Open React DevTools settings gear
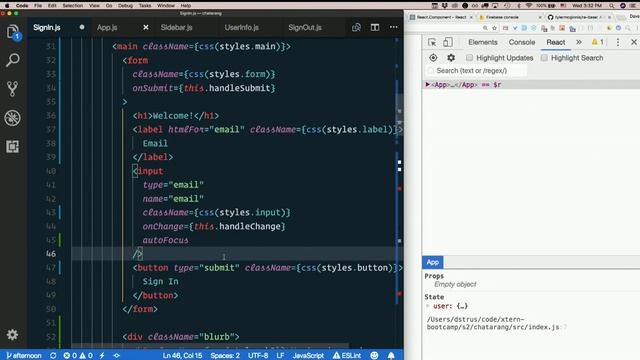The image size is (640, 360). point(451,58)
